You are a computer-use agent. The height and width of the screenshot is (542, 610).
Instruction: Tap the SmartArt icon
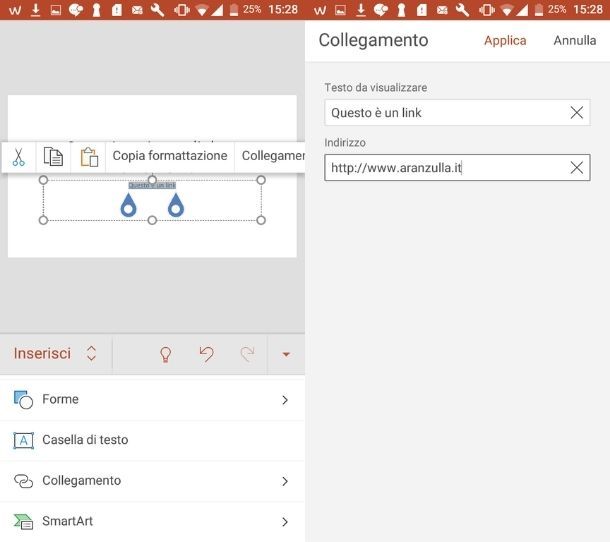(x=23, y=521)
